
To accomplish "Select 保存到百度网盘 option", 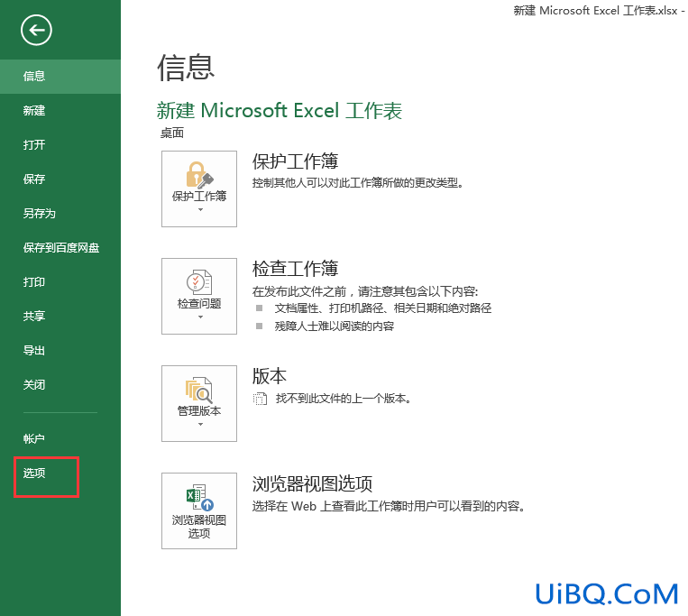I will tap(60, 247).
